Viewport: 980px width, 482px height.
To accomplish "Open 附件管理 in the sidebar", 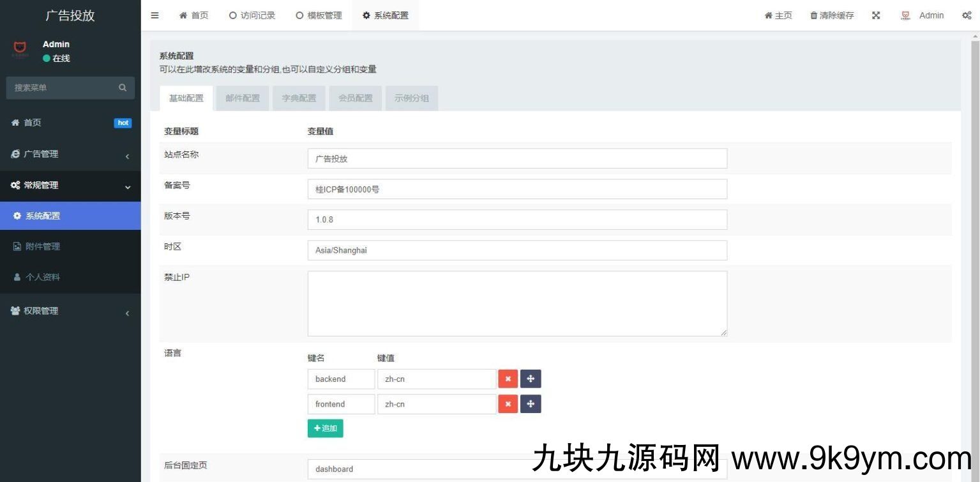I will point(43,246).
